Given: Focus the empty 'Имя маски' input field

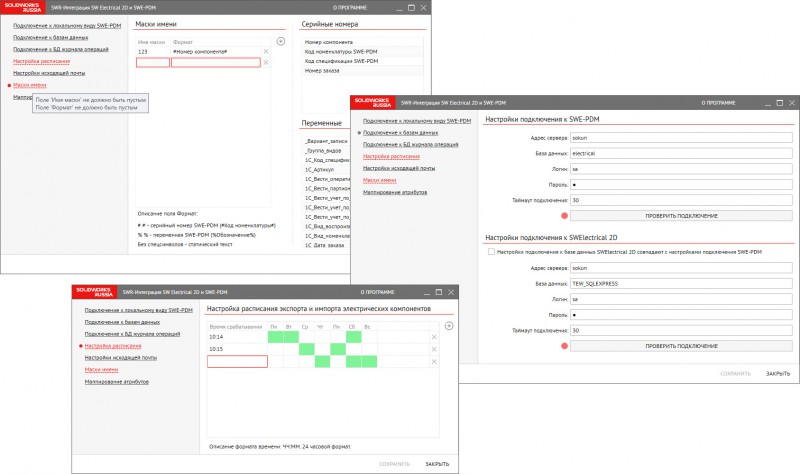Looking at the screenshot, I should pos(153,62).
